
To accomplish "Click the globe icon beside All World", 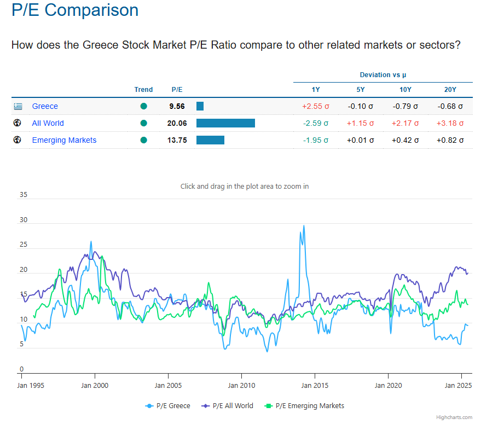I will coord(18,123).
